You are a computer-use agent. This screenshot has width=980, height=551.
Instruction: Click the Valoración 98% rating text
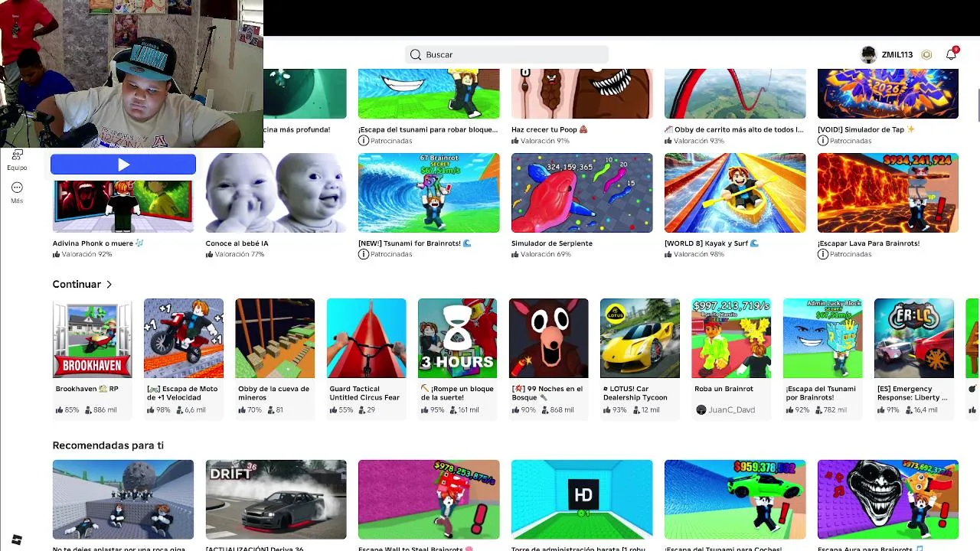coord(699,254)
